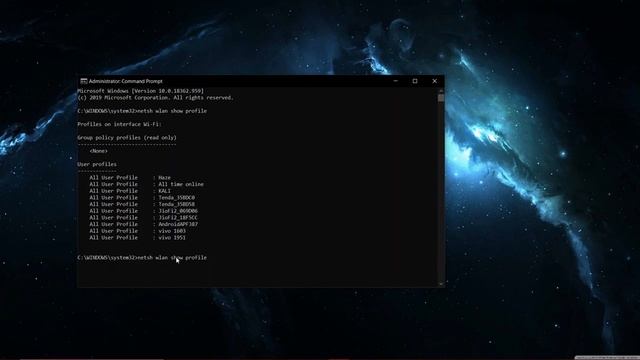The width and height of the screenshot is (640, 360).
Task: Click the 'Tenda_358DC0' profile name
Action: point(176,198)
